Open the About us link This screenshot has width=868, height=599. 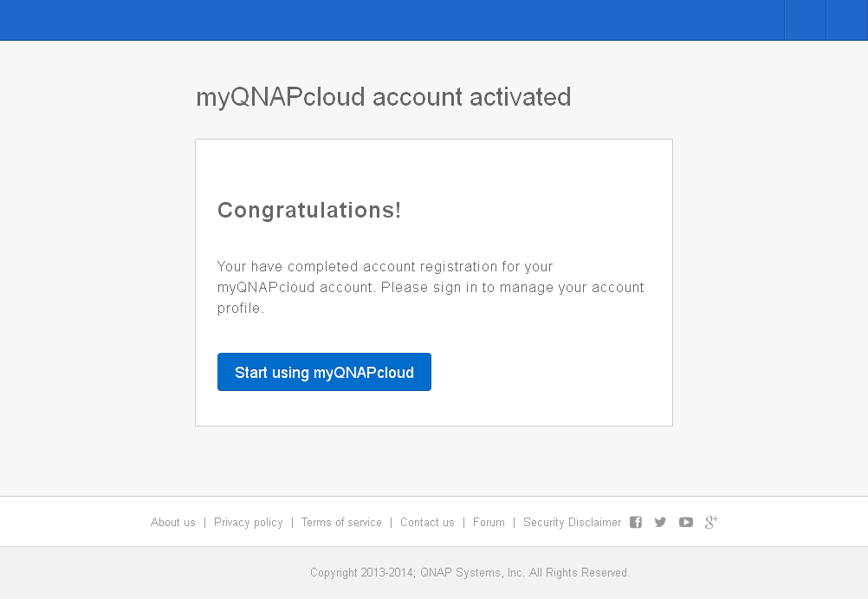173,523
